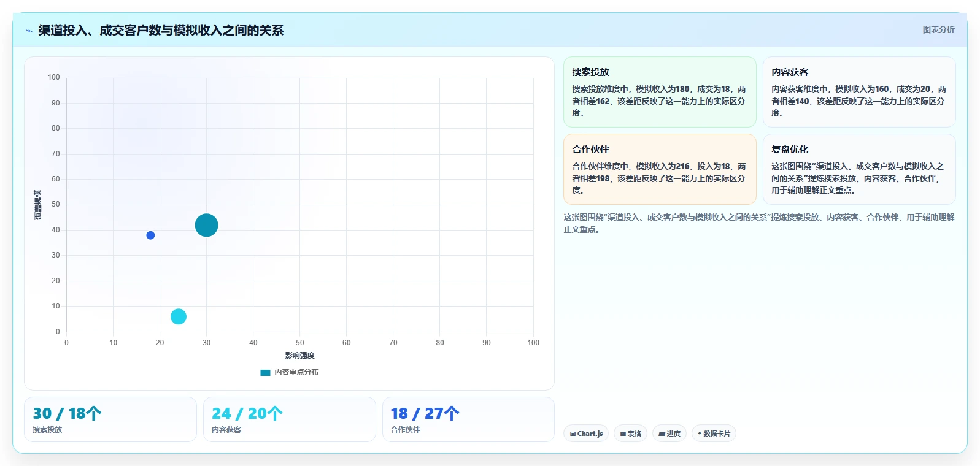Screen dimensions: 980x466
Task: Click the 进度 tag icon
Action: point(662,434)
